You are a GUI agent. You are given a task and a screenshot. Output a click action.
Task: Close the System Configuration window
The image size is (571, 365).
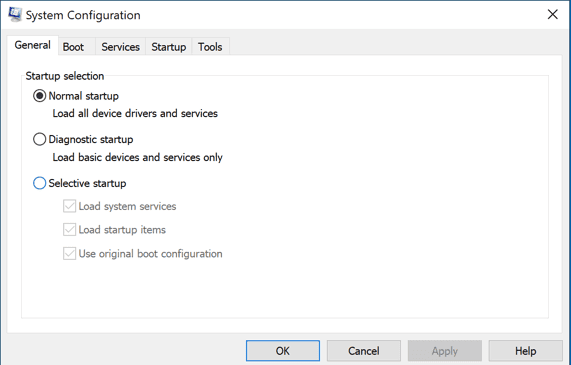[552, 15]
